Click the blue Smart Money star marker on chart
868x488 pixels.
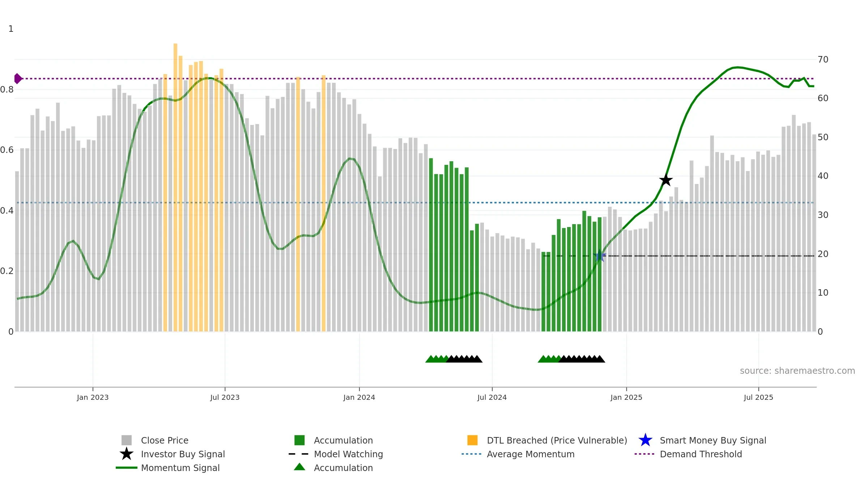pos(600,256)
